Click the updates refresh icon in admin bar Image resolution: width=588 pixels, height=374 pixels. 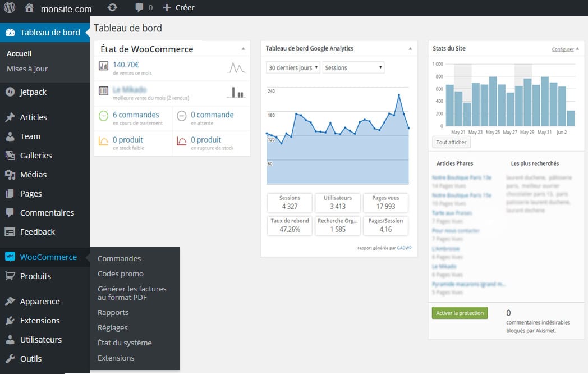(x=112, y=7)
